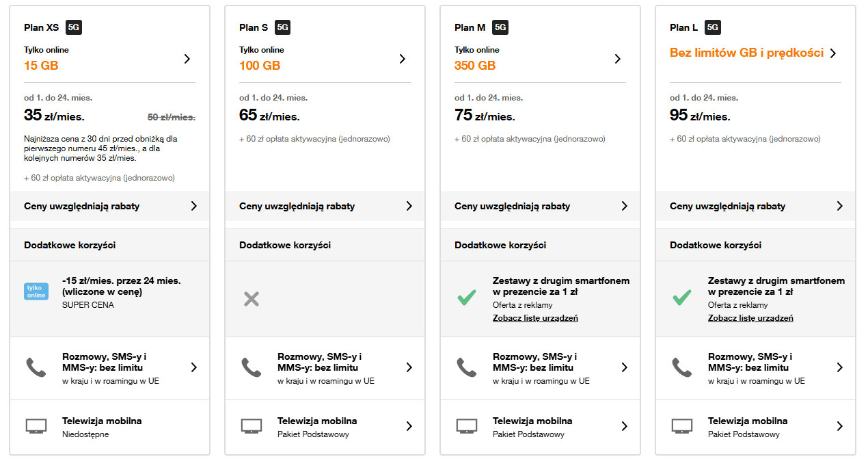Click the phone icon in Plan L
This screenshot has height=459, width=868.
(x=681, y=367)
